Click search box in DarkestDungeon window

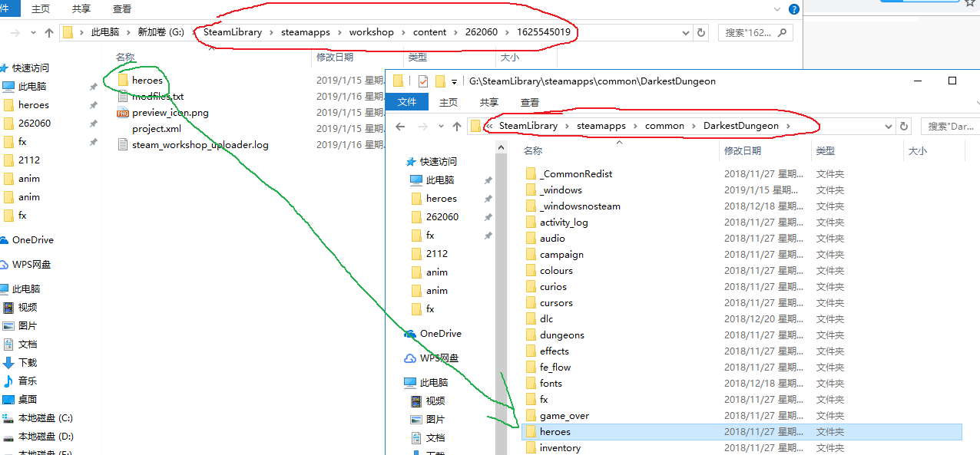click(x=951, y=127)
